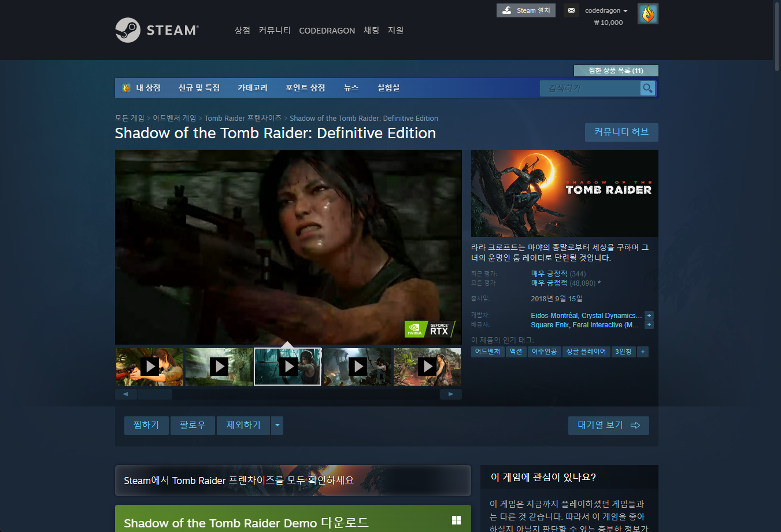Play the selected third trailer thumbnail
The image size is (781, 532).
click(x=288, y=367)
